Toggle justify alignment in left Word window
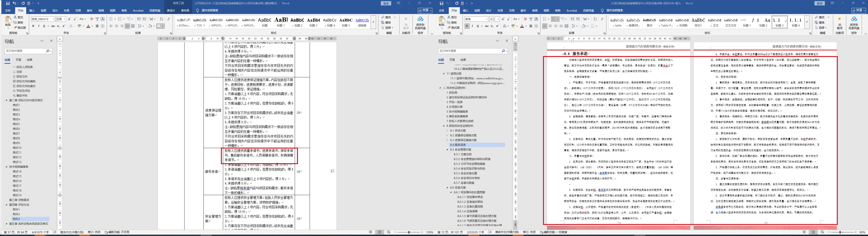Screen dimensions: 868x236 pyautogui.click(x=127, y=26)
